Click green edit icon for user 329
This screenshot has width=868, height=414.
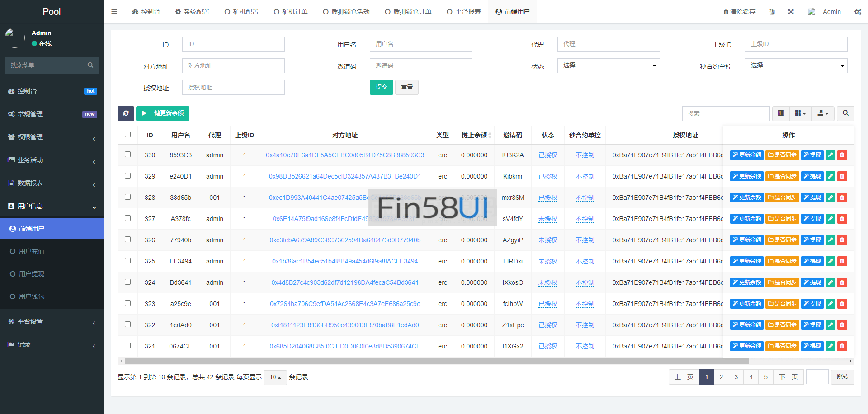pos(830,176)
